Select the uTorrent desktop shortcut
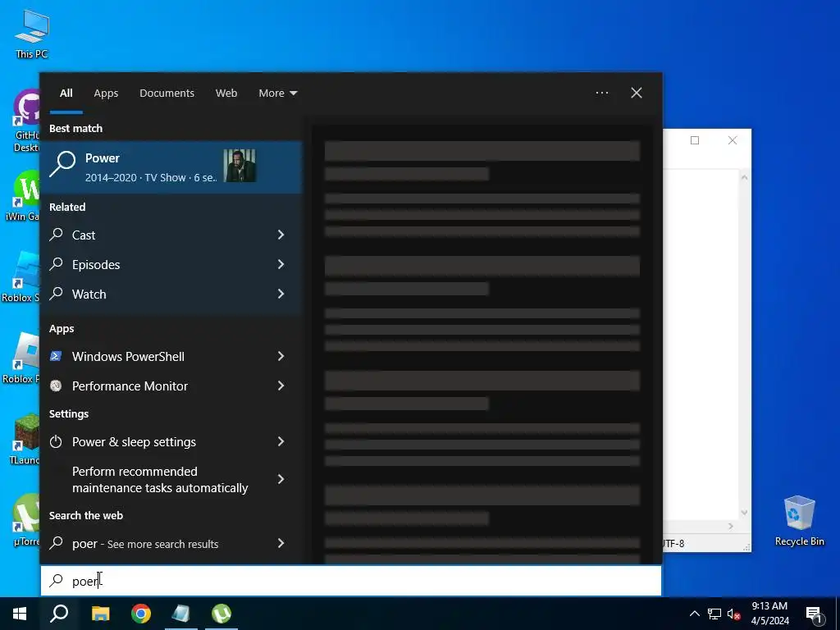Viewport: 840px width, 630px height. pos(27,520)
